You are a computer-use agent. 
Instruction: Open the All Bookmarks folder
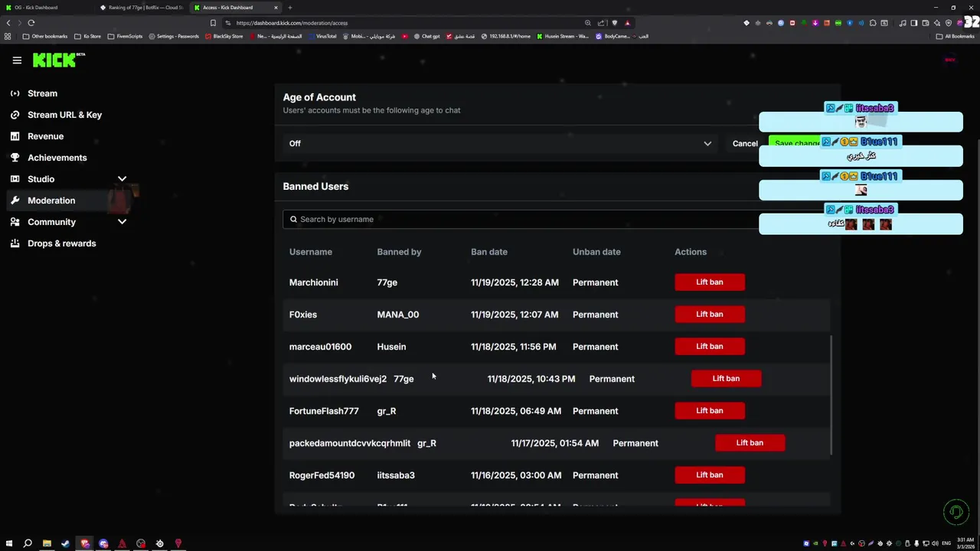pyautogui.click(x=955, y=36)
